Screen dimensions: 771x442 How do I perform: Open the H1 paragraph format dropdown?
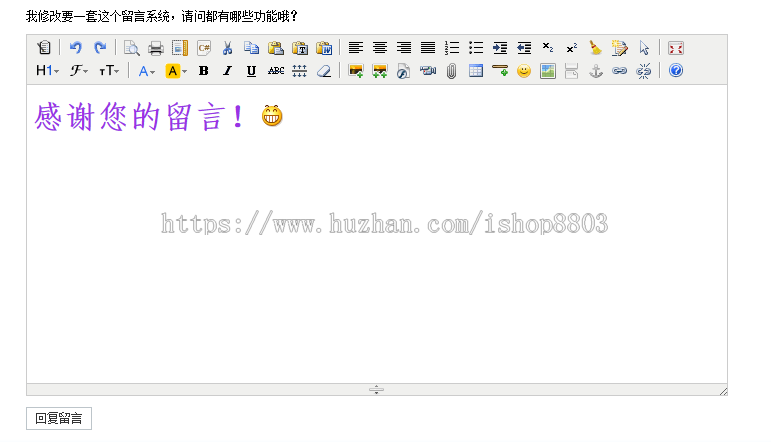(x=47, y=71)
